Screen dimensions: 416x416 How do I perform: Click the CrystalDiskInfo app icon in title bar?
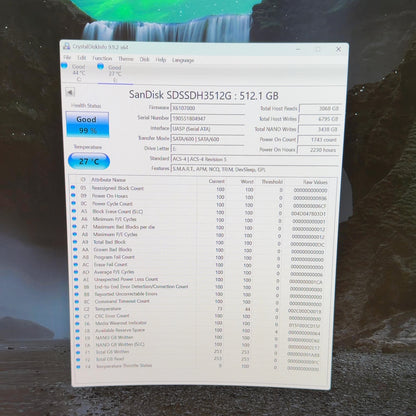tap(67, 46)
